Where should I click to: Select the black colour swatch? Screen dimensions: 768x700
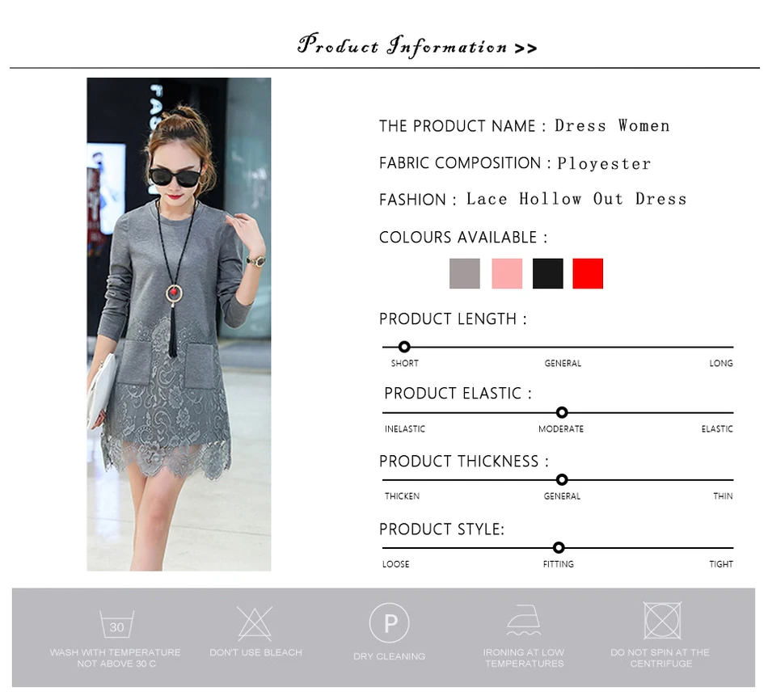click(x=547, y=273)
